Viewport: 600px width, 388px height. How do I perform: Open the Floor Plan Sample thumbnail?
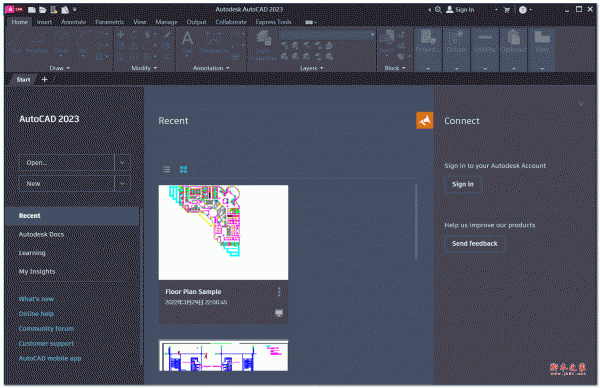pyautogui.click(x=223, y=232)
